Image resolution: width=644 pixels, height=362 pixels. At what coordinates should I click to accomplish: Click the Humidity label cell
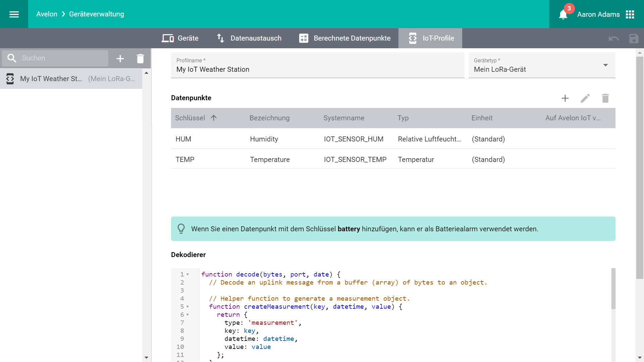(x=264, y=139)
